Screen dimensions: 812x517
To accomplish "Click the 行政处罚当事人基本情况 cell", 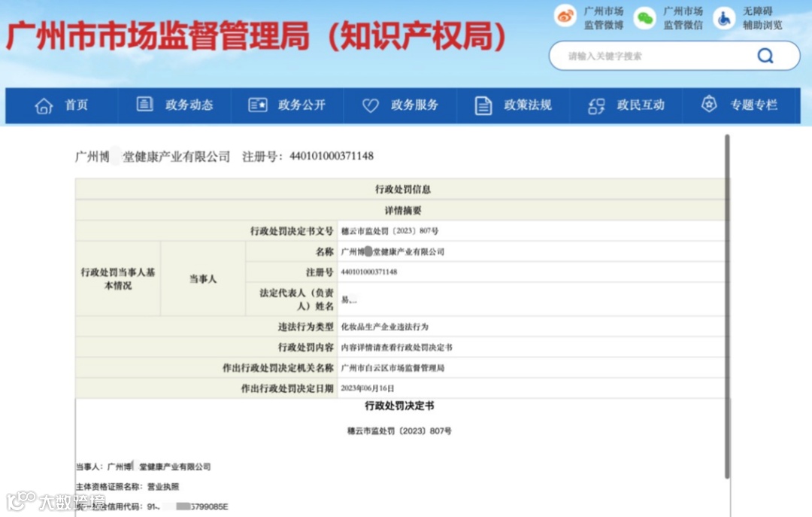I will click(x=118, y=278).
